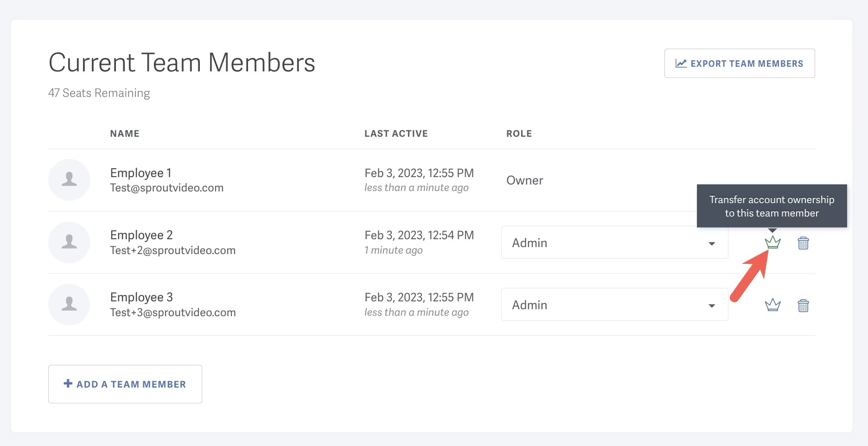Click the 47 Seats Remaining text
This screenshot has height=446, width=868.
[x=99, y=93]
